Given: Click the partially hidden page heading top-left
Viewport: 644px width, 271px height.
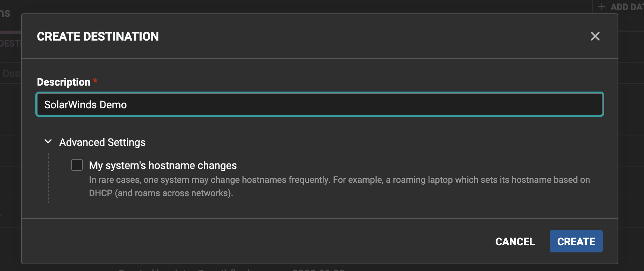Looking at the screenshot, I should pyautogui.click(x=5, y=13).
